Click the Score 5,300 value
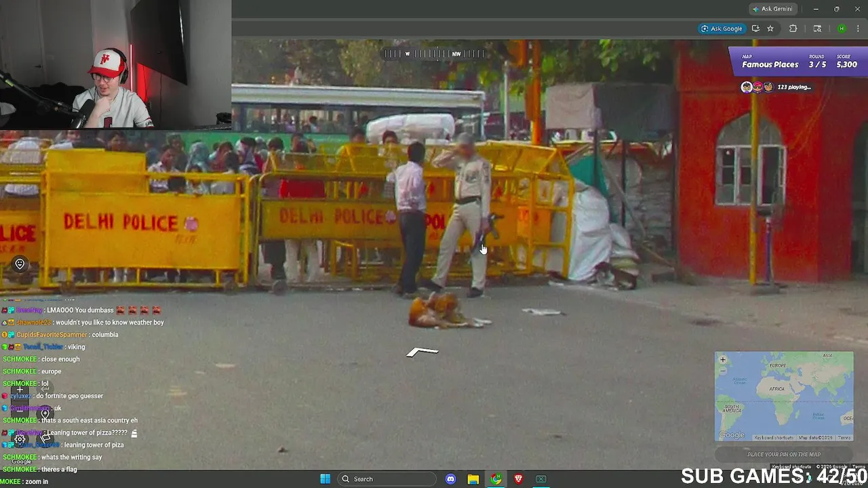 coord(846,64)
